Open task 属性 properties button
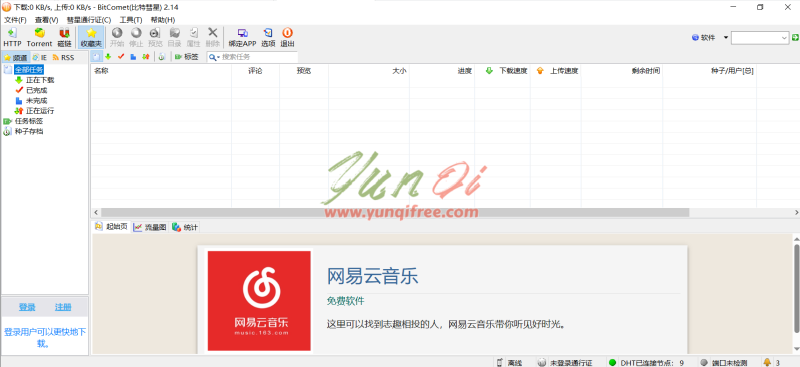This screenshot has height=367, width=800. tap(193, 38)
